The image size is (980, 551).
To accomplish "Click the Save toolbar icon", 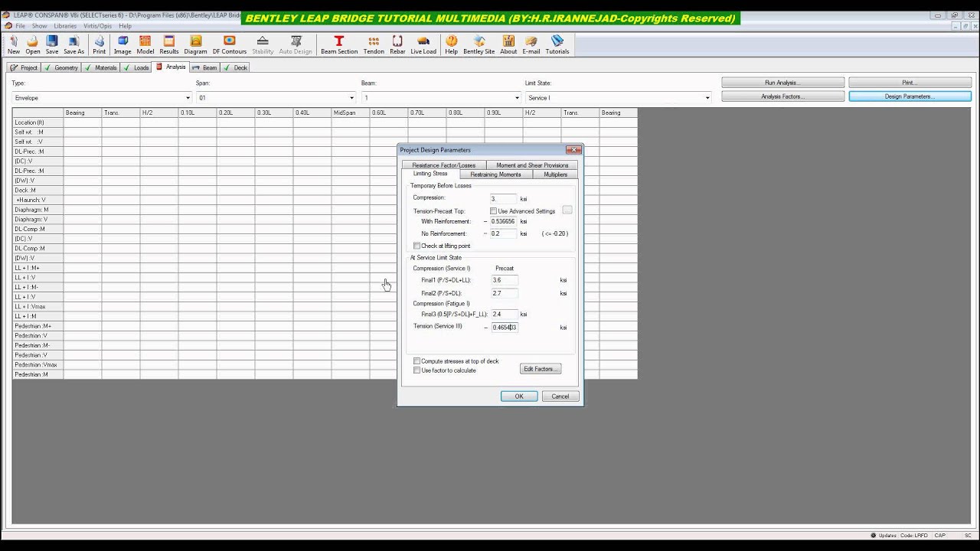I will tap(52, 45).
